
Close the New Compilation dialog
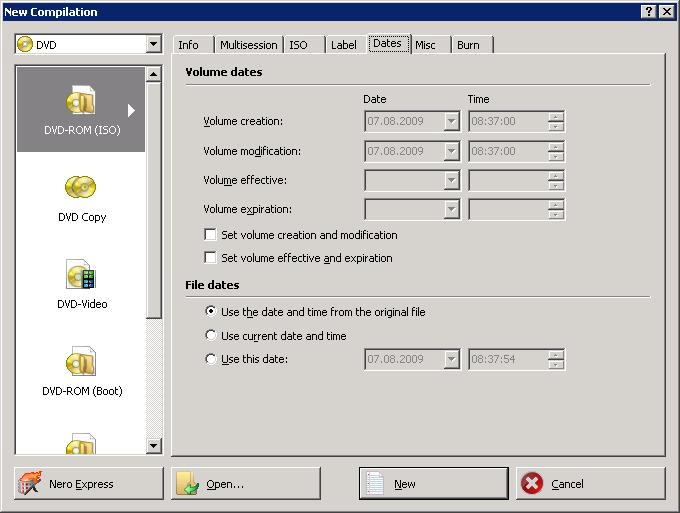coord(666,12)
